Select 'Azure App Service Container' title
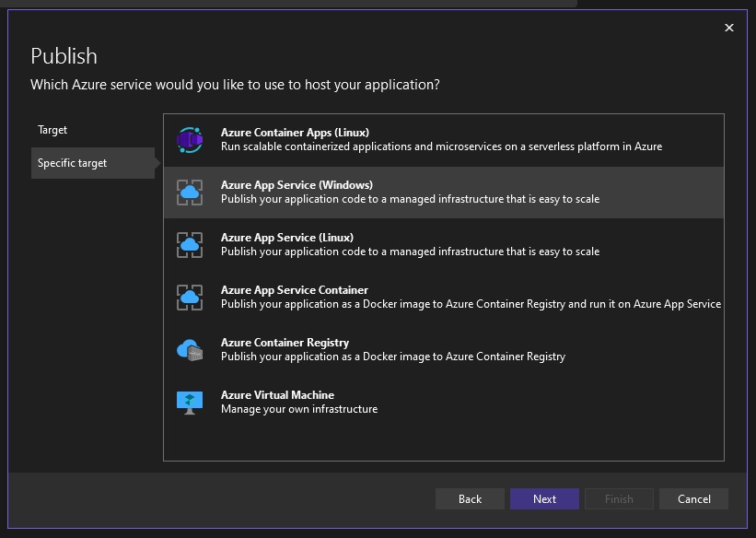756x538 pixels. click(294, 290)
